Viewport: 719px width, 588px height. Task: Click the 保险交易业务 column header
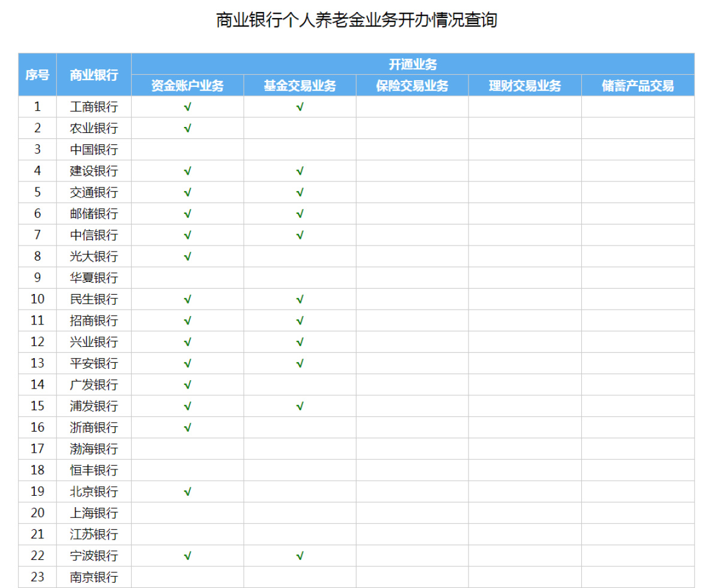point(411,85)
